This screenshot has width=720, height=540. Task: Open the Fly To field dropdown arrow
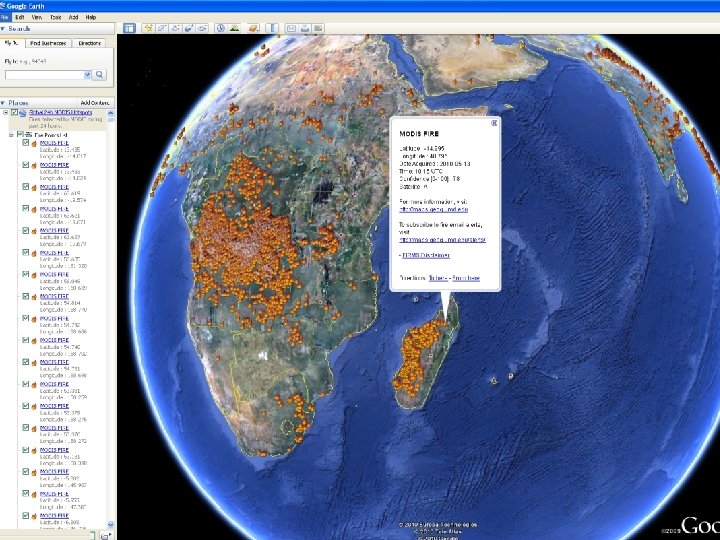point(87,74)
